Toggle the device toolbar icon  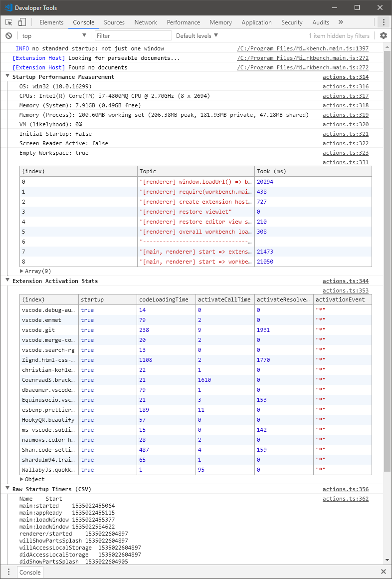[x=22, y=22]
